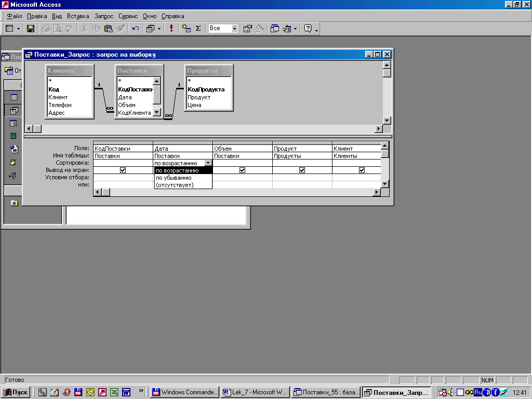532x399 pixels.
Task: Open the Вставка menu
Action: [x=78, y=16]
